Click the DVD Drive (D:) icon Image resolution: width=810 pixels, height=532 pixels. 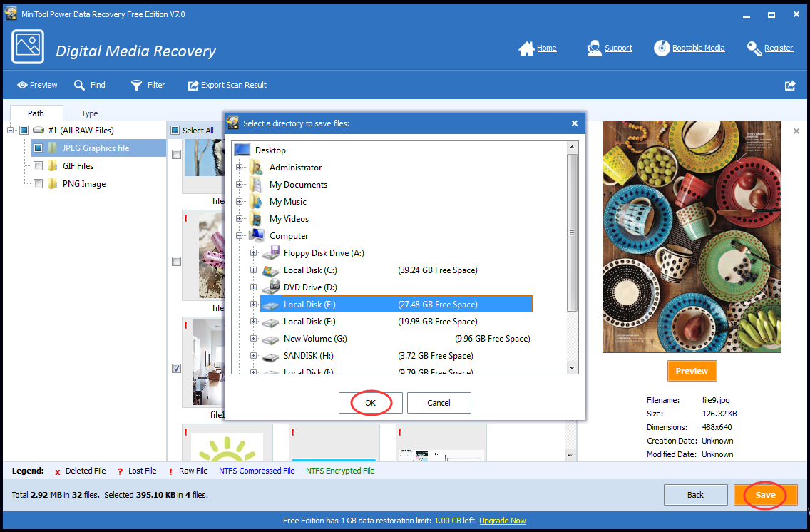271,287
